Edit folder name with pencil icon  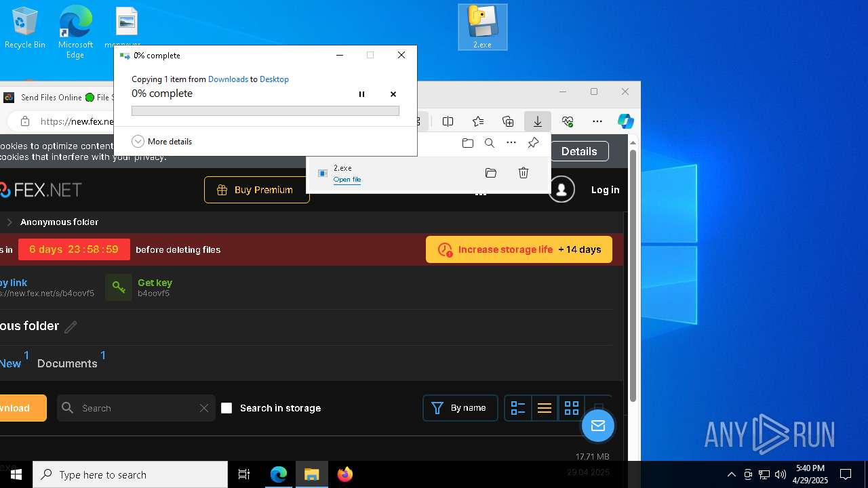tap(71, 327)
